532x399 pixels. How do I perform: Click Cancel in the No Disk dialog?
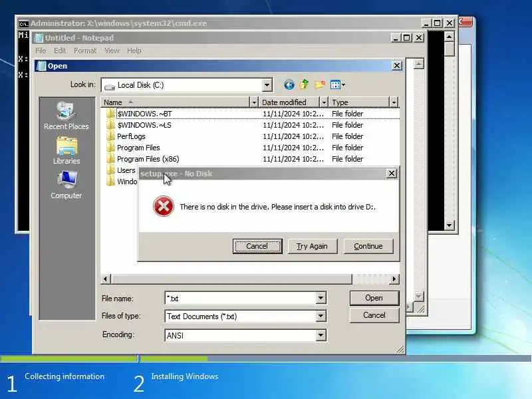tap(257, 246)
